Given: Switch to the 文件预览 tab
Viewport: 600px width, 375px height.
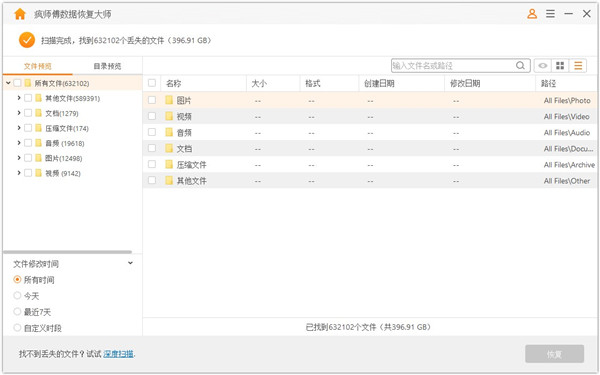Looking at the screenshot, I should pyautogui.click(x=38, y=66).
